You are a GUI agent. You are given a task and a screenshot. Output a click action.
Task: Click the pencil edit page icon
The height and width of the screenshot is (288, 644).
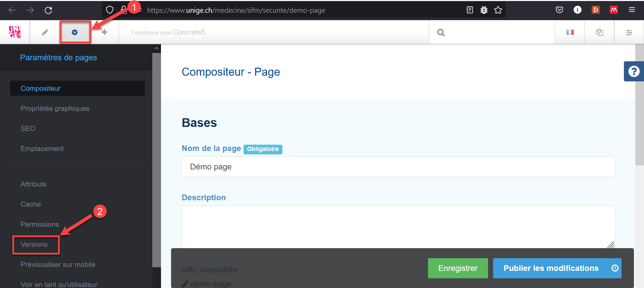(45, 32)
